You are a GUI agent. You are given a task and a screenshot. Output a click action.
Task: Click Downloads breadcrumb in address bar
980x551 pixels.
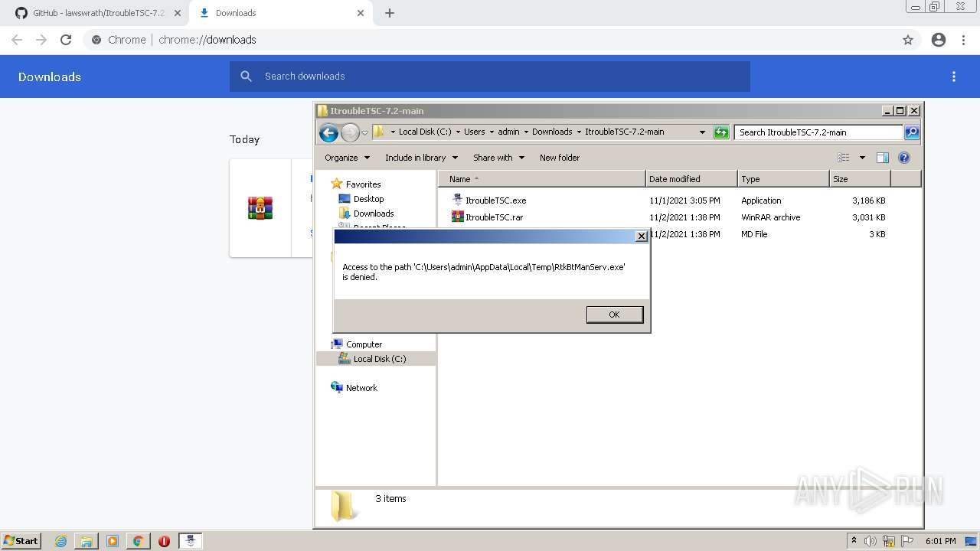(552, 132)
